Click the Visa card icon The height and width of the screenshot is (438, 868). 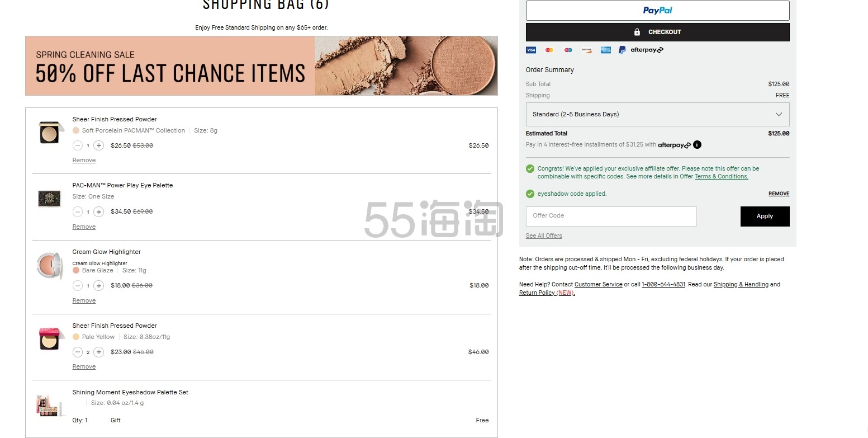(x=531, y=50)
